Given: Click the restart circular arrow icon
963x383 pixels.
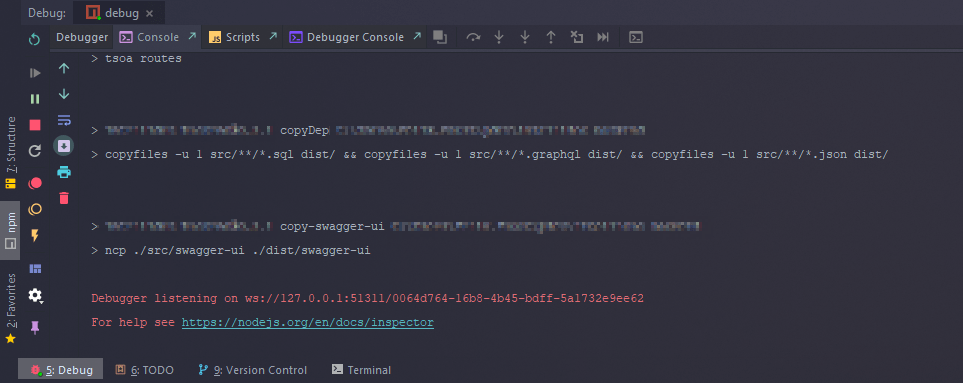Looking at the screenshot, I should coord(35,150).
